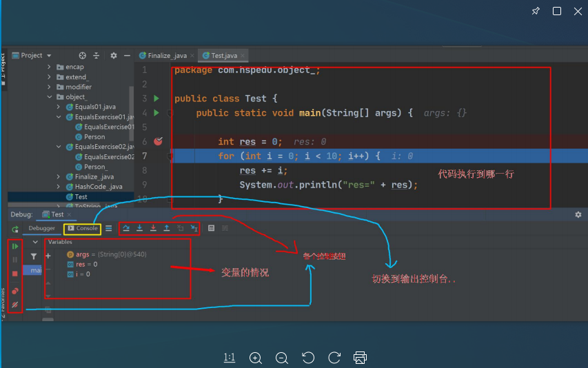Hide the Project panel with minus icon
Viewport: 588px width, 368px height.
coord(127,55)
